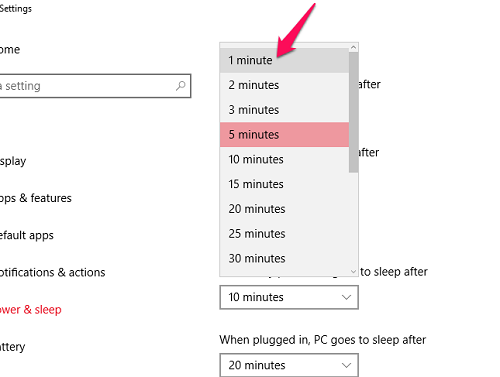Go to Notifications & actions settings
The height and width of the screenshot is (377, 500).
click(52, 272)
